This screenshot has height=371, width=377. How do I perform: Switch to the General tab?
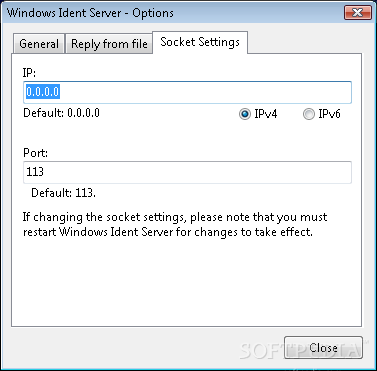[x=39, y=44]
